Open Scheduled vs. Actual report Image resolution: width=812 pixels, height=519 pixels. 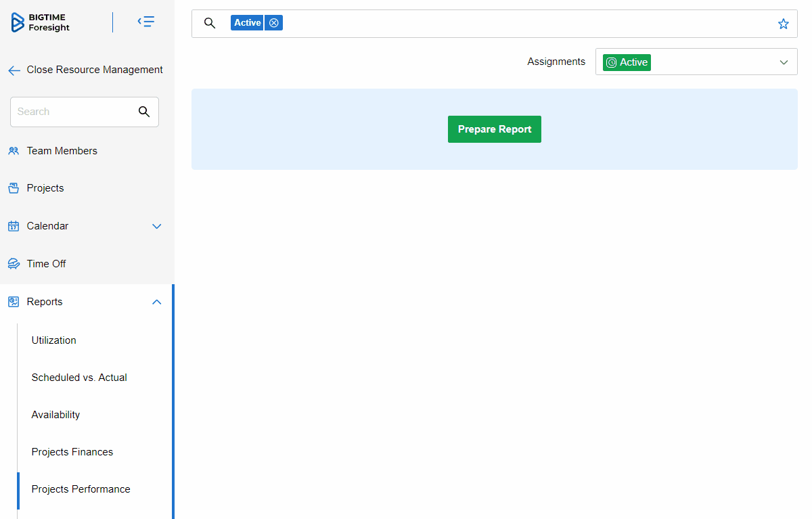[x=79, y=378]
